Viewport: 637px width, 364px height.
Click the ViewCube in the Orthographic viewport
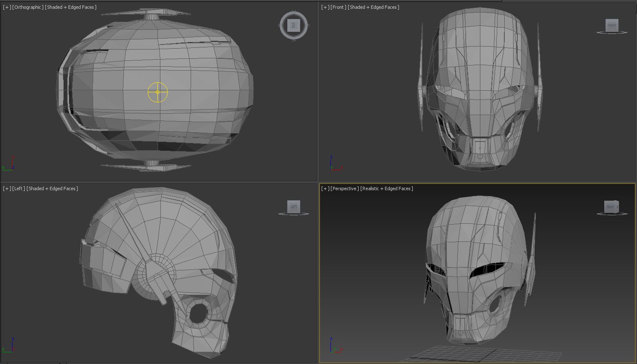click(294, 25)
